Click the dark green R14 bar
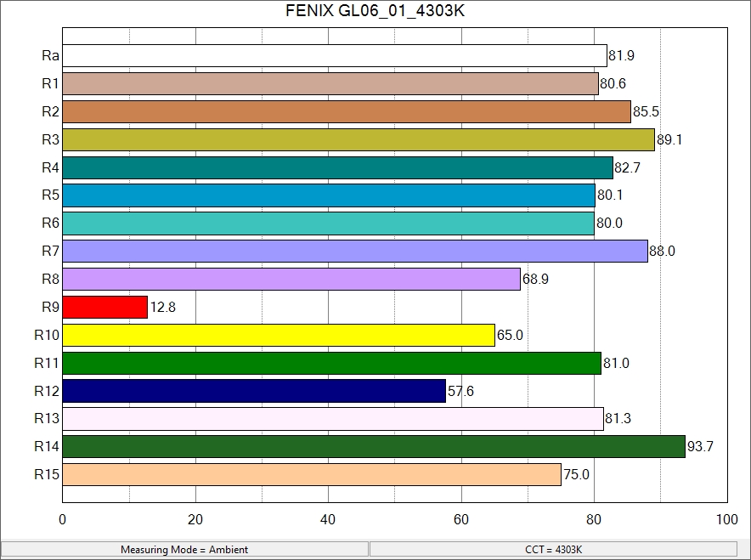Viewport: 751px width, 560px height. 374,446
